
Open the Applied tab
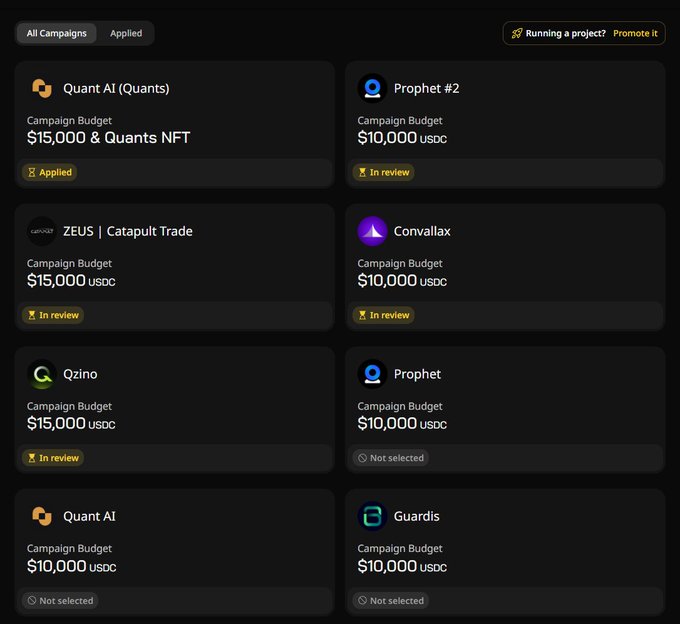tap(126, 33)
